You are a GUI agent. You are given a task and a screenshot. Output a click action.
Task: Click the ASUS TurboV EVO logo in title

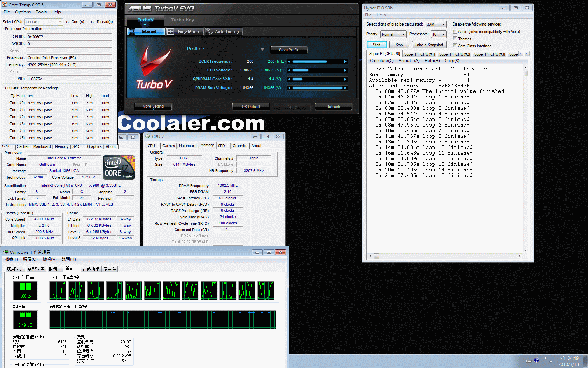pyautogui.click(x=161, y=8)
